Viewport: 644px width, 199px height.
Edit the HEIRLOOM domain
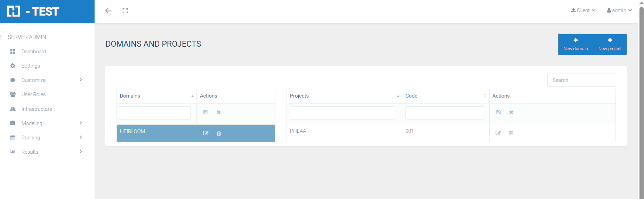coord(206,133)
